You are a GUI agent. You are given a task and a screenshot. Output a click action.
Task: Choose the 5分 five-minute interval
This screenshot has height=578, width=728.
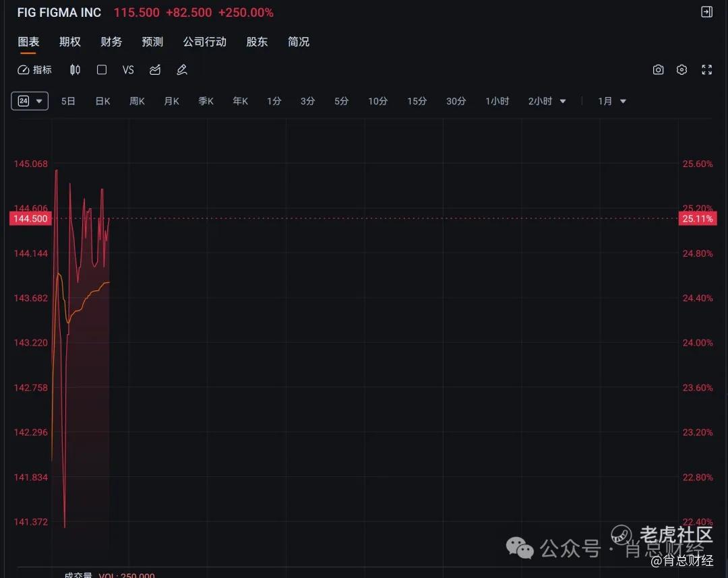click(341, 101)
